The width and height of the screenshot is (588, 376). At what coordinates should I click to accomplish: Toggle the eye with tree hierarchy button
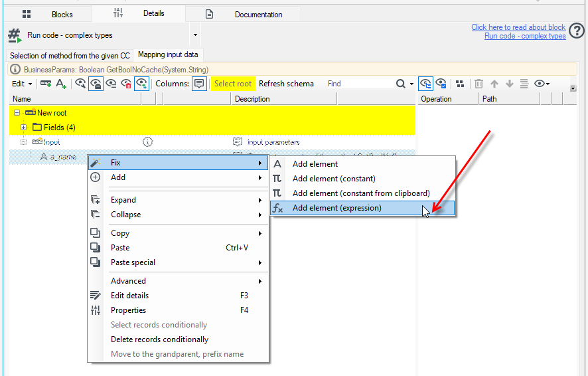tap(425, 84)
